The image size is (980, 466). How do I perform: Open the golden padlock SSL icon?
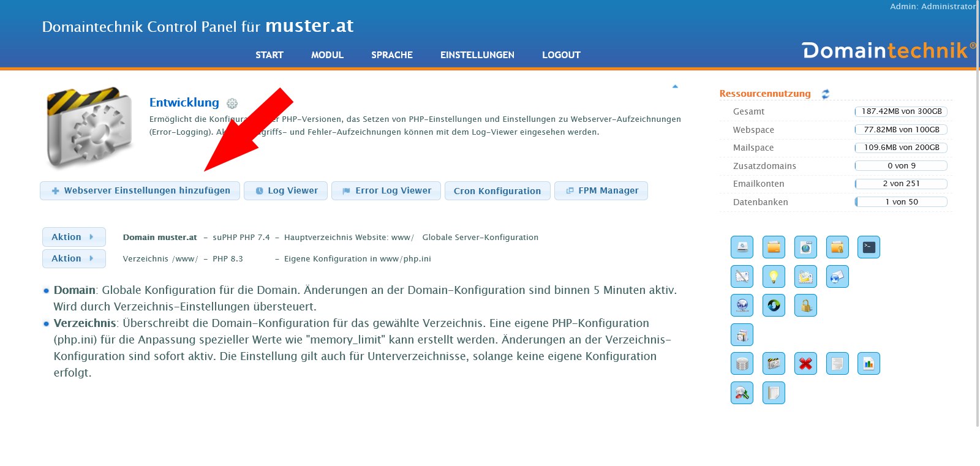click(x=805, y=306)
